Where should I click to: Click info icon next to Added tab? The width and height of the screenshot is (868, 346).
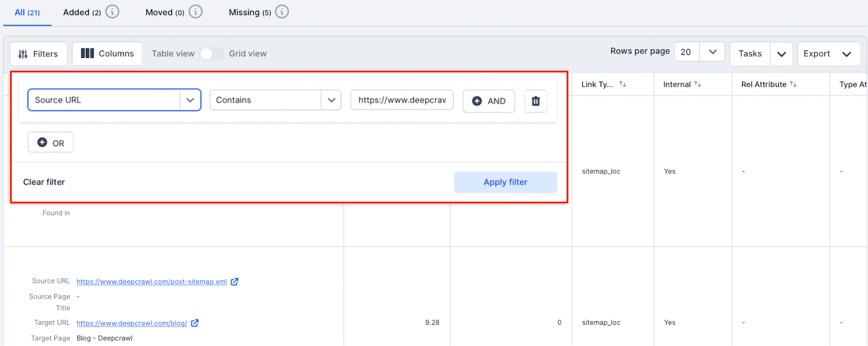coord(112,11)
